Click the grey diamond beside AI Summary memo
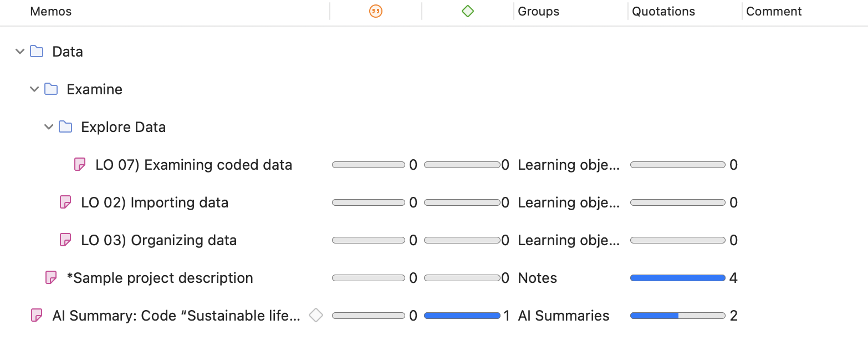868x345 pixels. pyautogui.click(x=316, y=315)
